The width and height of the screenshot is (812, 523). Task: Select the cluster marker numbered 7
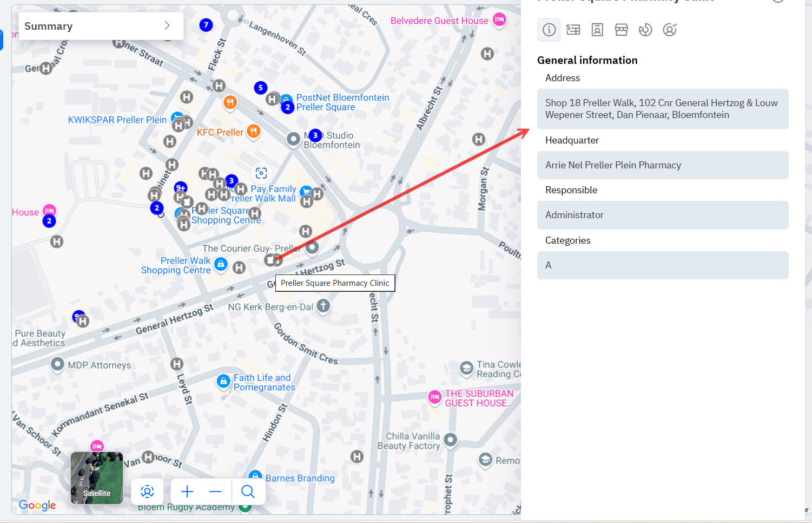click(206, 25)
